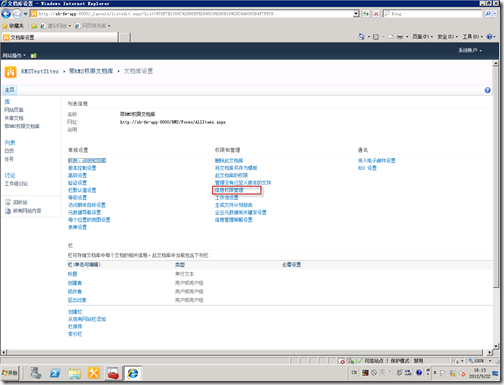504x385 pixels.
Task: Open the IE Home icon
Action: 361,37
